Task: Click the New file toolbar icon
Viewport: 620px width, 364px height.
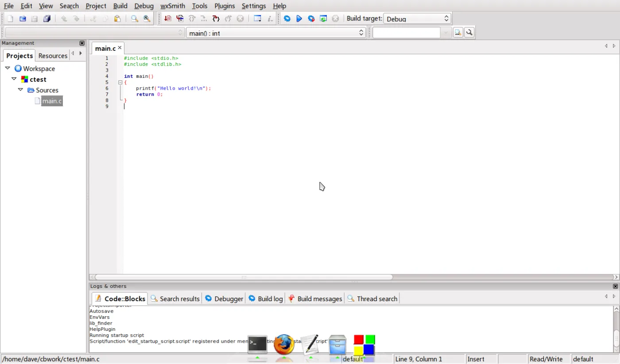Action: coord(11,19)
